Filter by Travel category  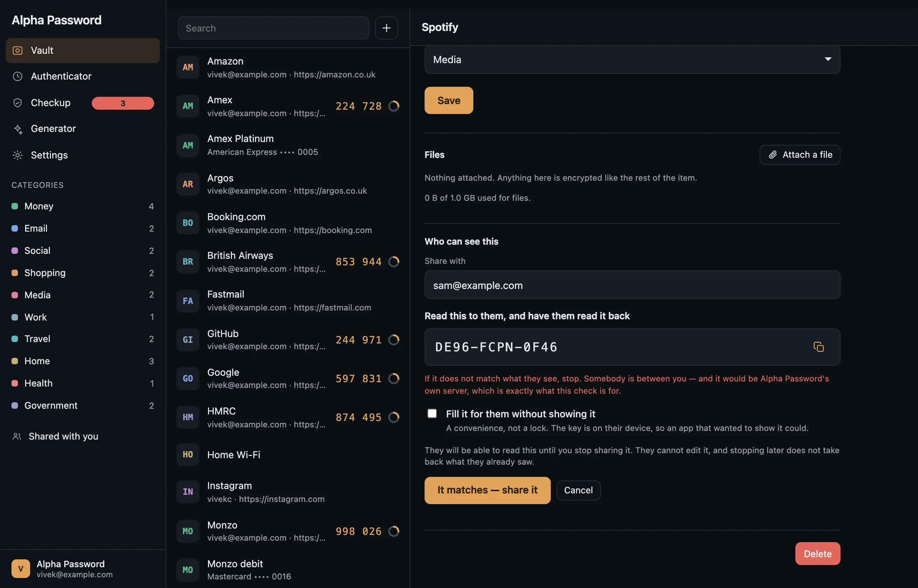coord(82,339)
